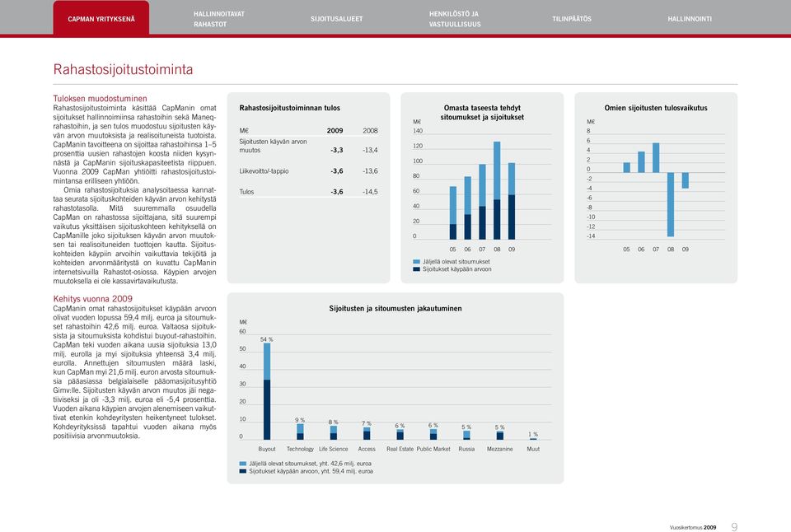Click the Vuosikertomus 2009 footer text
The height and width of the screenshot is (532, 791).
point(693,527)
